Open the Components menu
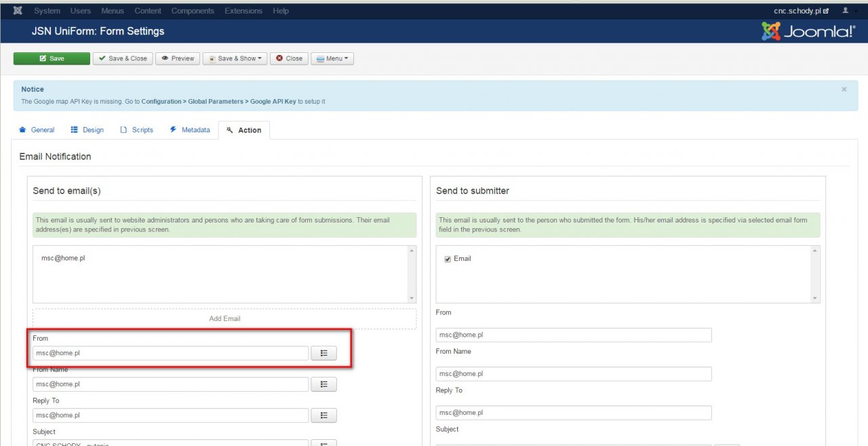 [193, 11]
